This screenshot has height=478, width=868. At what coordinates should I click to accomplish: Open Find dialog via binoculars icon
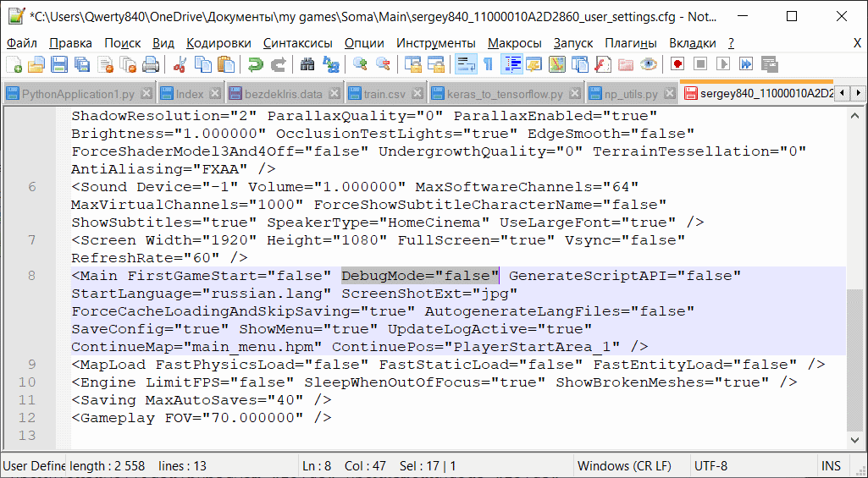click(x=307, y=65)
